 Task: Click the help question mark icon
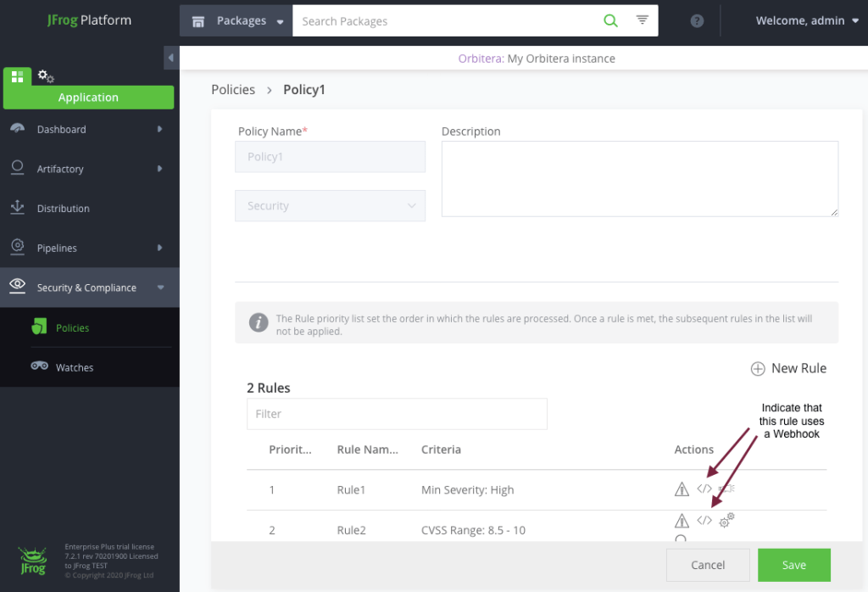(x=697, y=21)
